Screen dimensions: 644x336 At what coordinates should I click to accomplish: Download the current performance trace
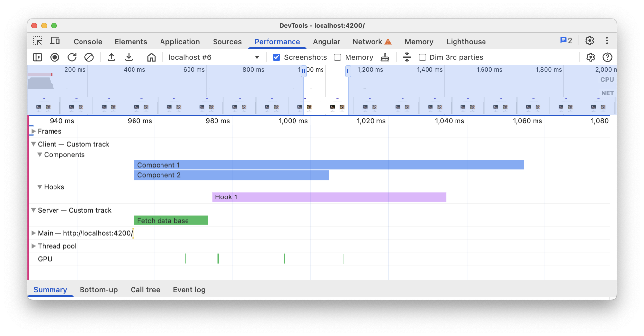(129, 57)
